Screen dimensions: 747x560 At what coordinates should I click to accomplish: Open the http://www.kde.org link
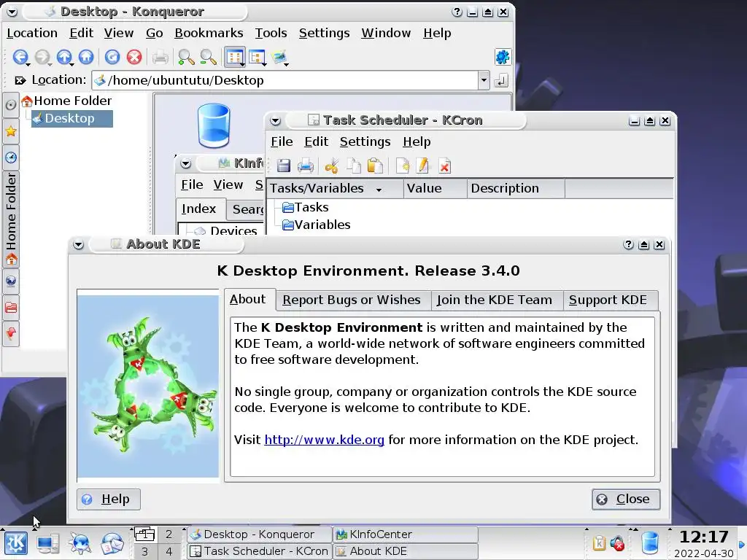[325, 440]
